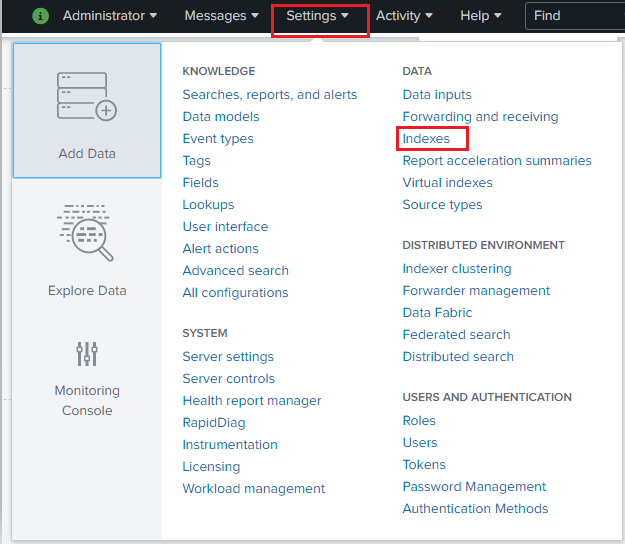This screenshot has height=545, width=625.
Task: Open the Help menu
Action: 481,16
